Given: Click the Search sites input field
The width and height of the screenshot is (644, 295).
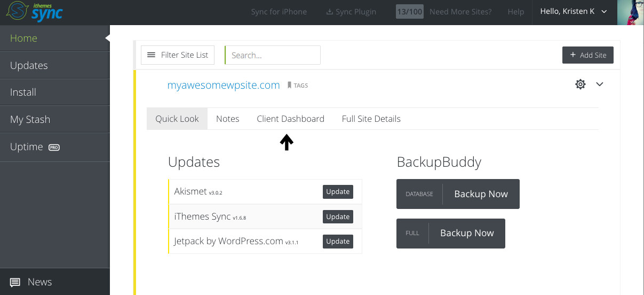Looking at the screenshot, I should [273, 55].
